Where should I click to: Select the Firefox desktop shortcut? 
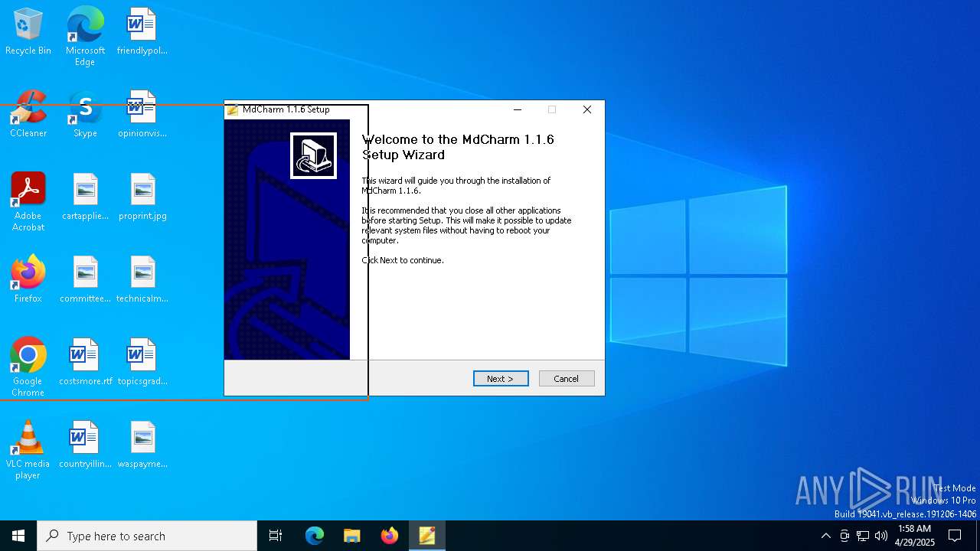tap(28, 280)
